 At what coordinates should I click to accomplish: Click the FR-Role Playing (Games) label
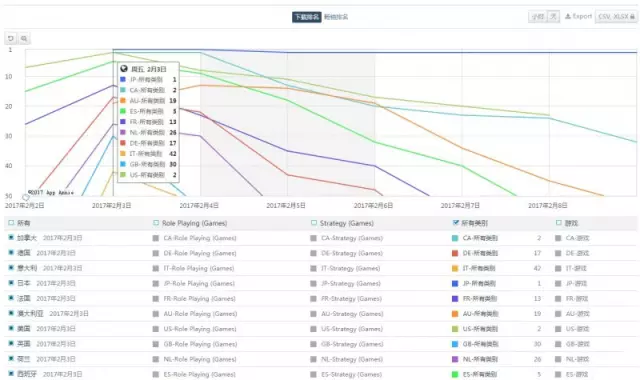[199, 298]
